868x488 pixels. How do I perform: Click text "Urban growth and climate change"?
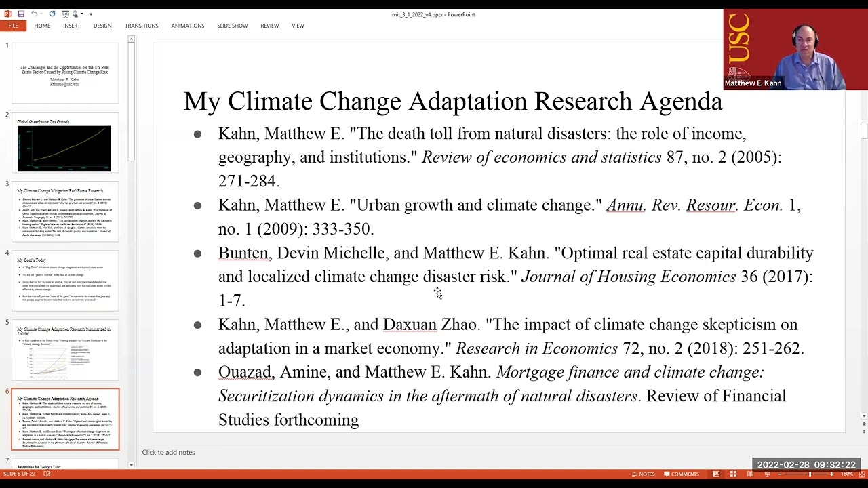(475, 205)
